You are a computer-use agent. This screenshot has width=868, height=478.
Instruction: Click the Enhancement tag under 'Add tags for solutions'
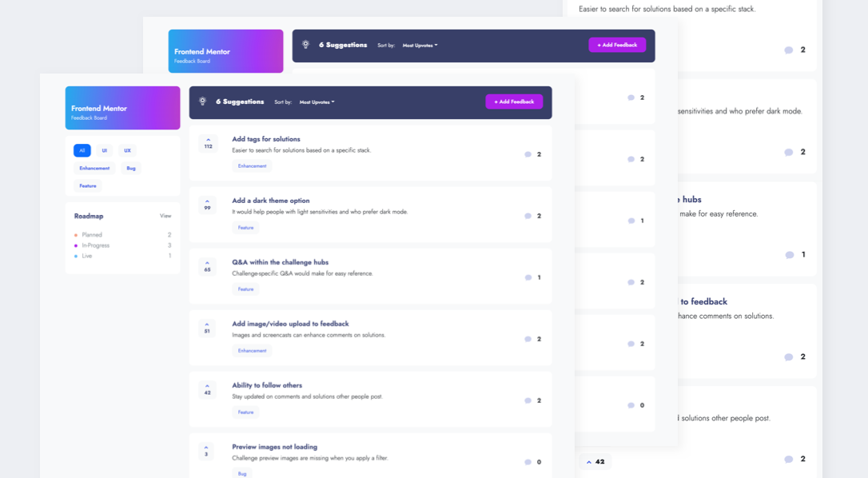252,166
